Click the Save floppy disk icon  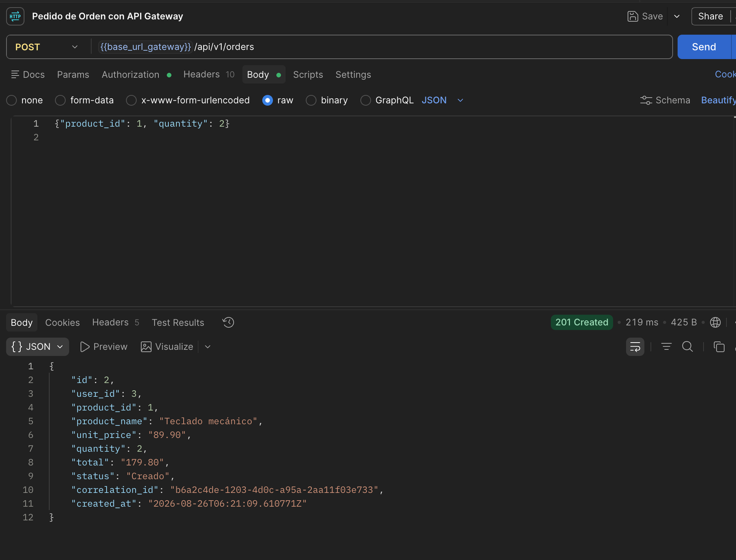[x=633, y=17]
